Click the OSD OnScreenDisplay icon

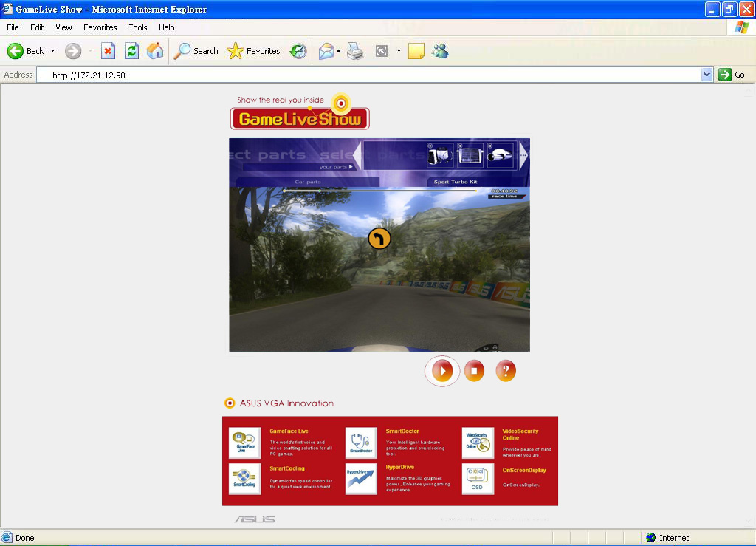pyautogui.click(x=478, y=479)
